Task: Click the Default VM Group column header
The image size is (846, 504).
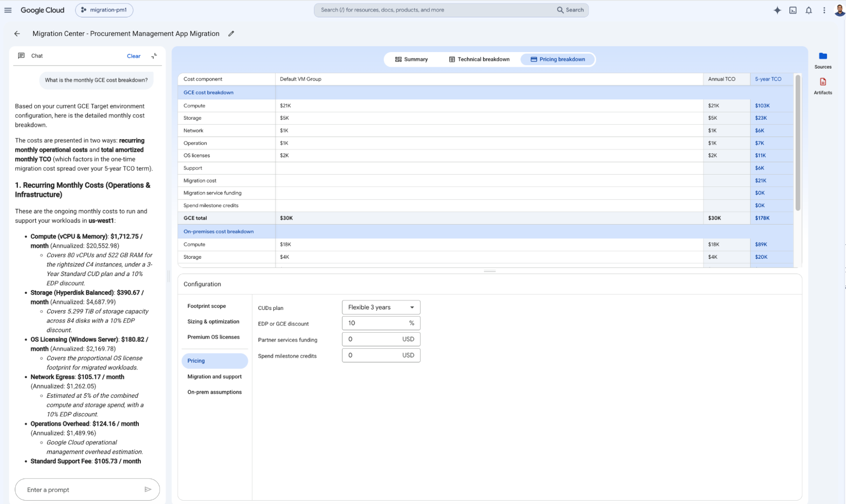Action: coord(300,79)
